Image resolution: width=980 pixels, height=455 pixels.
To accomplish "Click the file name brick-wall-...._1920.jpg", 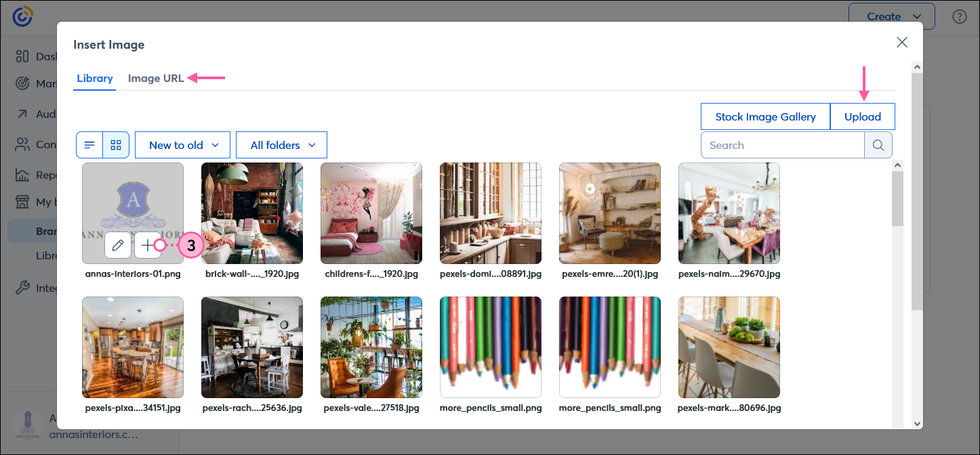I will [x=252, y=274].
